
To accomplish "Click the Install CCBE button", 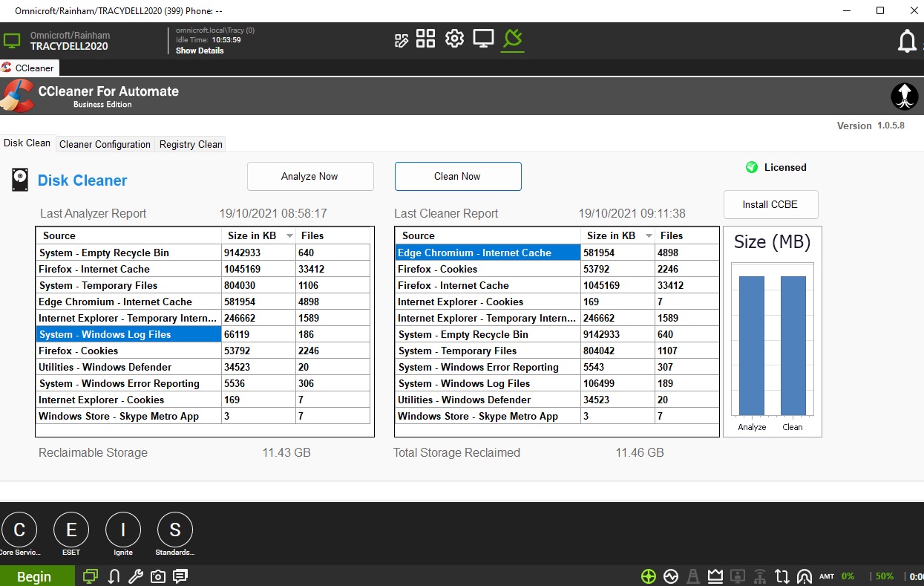I will [770, 204].
